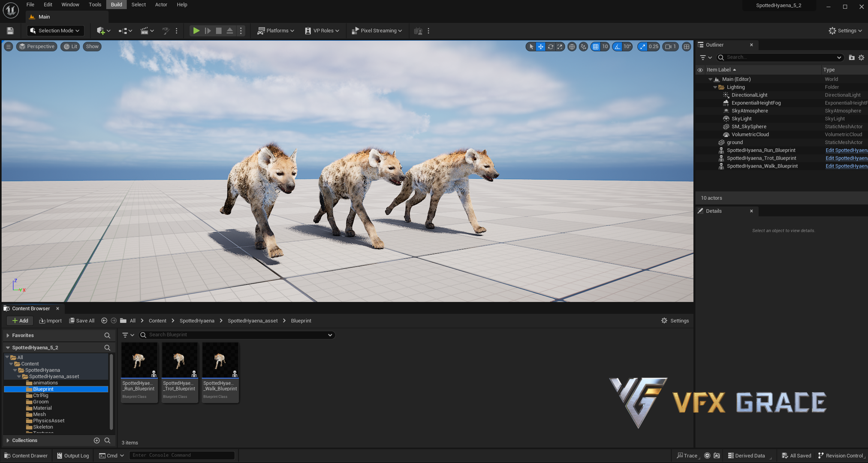Activate the Translate move tool
This screenshot has height=463, width=868.
pos(541,46)
